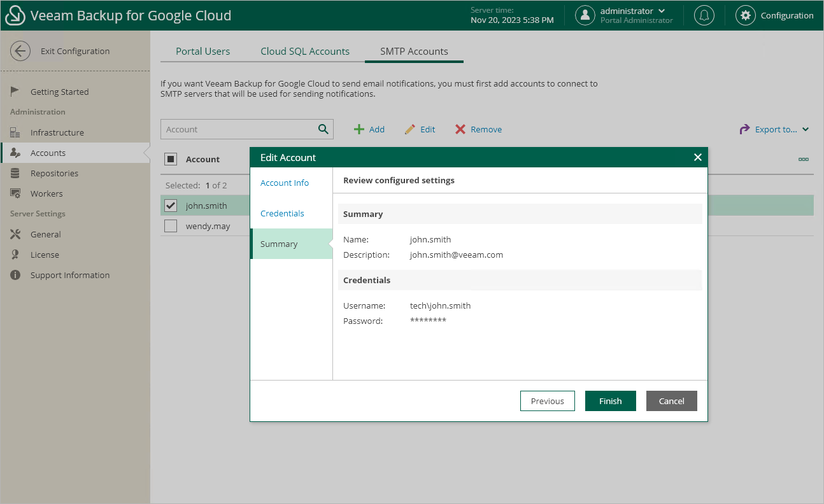
Task: Click the General tools icon
Action: (16, 234)
